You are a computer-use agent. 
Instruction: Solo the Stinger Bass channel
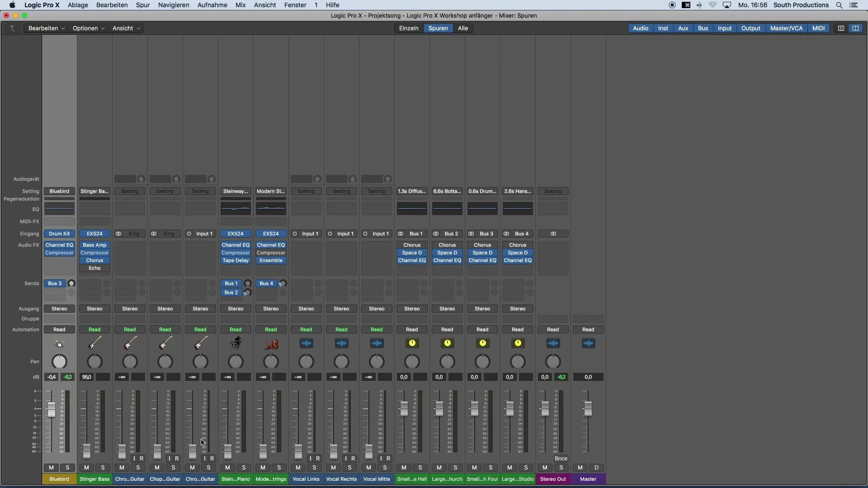pyautogui.click(x=103, y=467)
